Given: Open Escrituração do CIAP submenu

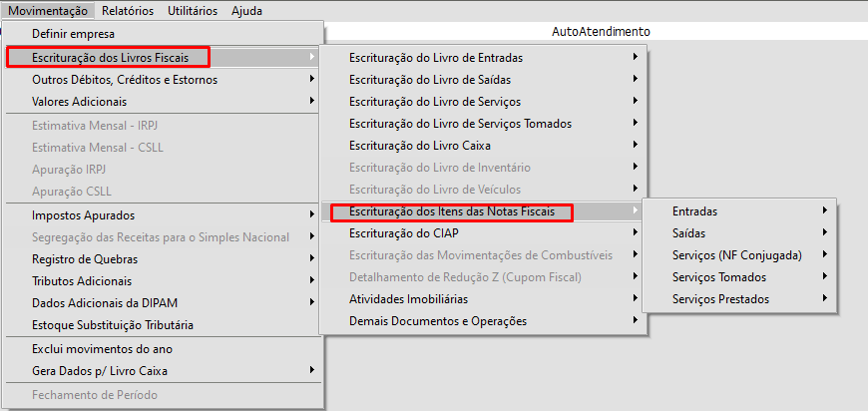Looking at the screenshot, I should pyautogui.click(x=403, y=232).
